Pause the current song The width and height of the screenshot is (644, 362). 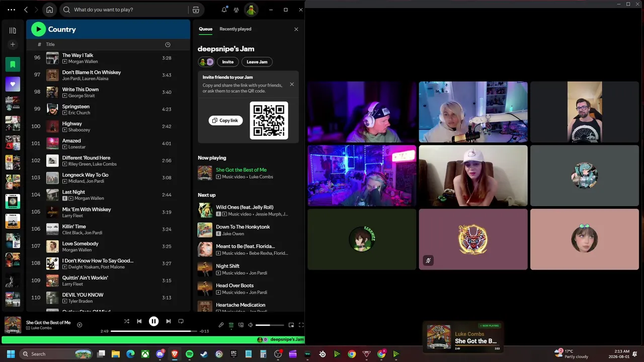pyautogui.click(x=154, y=321)
